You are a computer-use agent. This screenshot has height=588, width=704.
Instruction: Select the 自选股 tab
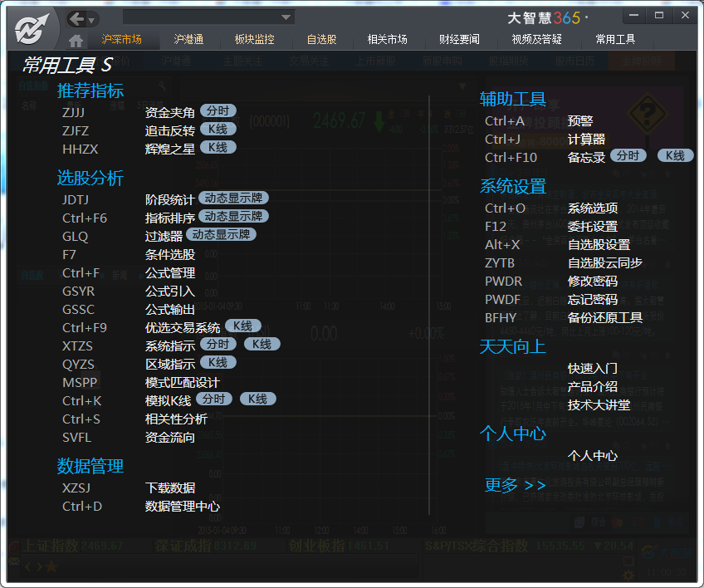tap(321, 39)
